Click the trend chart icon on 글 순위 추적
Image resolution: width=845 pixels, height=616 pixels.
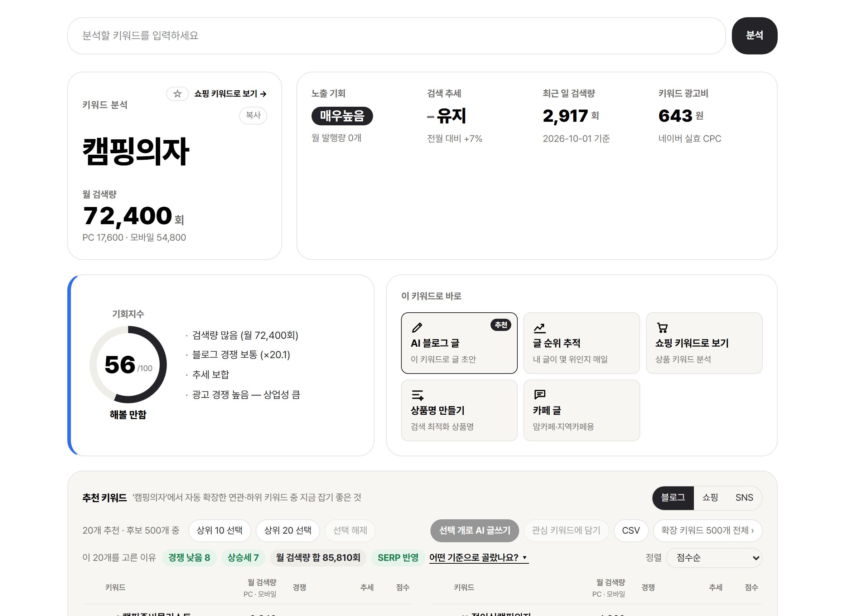tap(539, 328)
